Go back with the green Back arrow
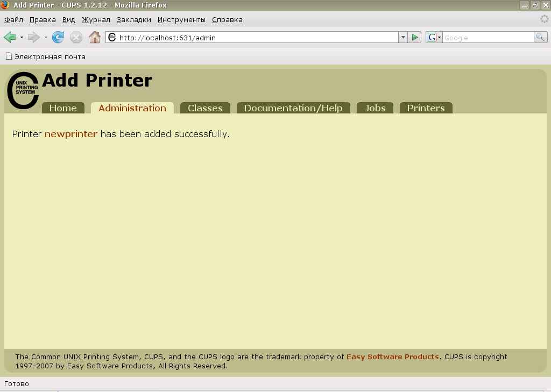The width and height of the screenshot is (551, 392). point(10,37)
